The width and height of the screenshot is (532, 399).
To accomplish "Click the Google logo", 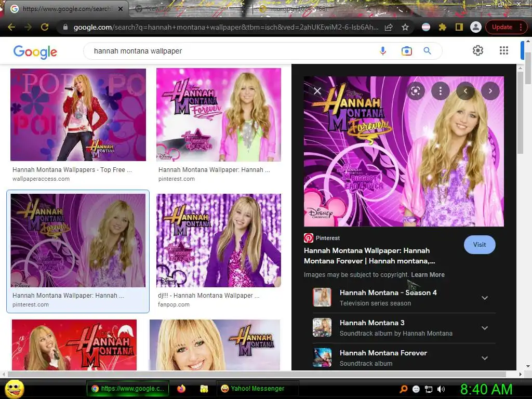I will click(35, 51).
